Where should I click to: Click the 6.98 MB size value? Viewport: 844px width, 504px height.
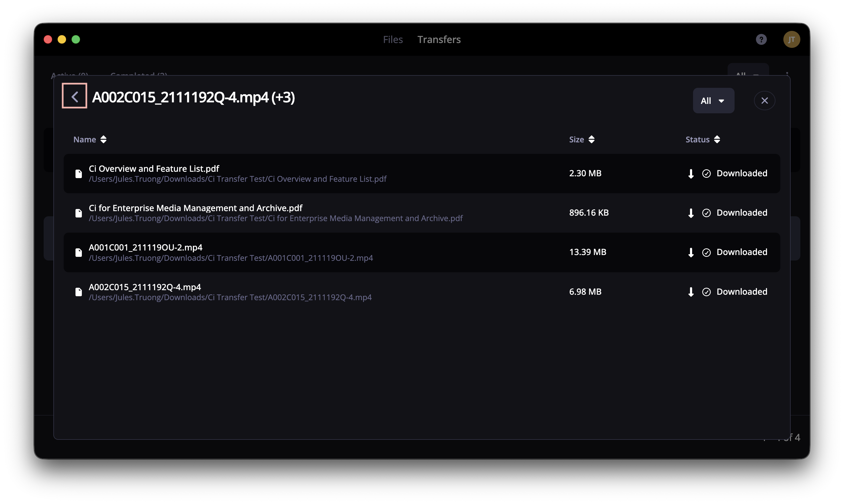click(585, 292)
